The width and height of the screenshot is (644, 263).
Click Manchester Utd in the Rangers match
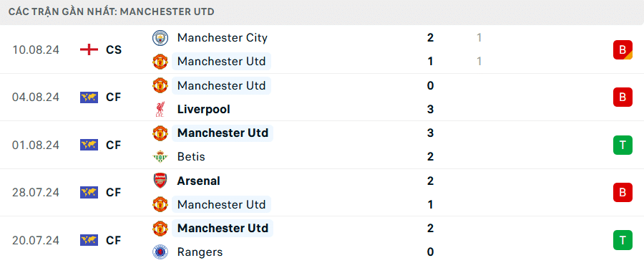223,228
